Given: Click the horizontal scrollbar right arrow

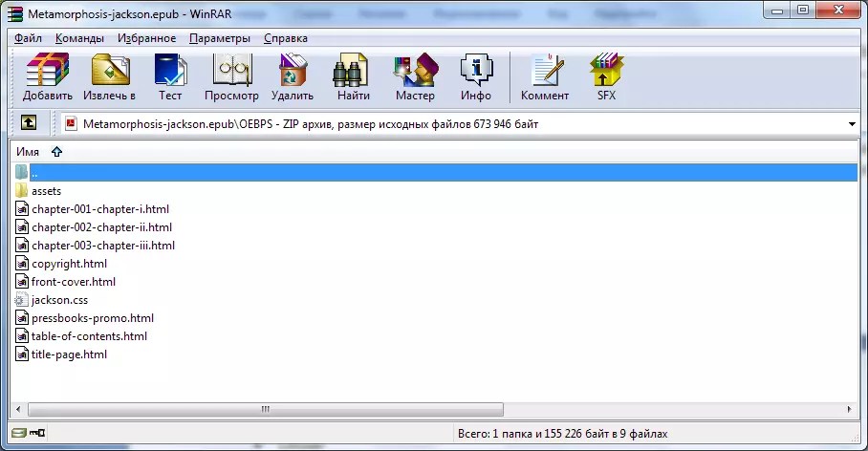Looking at the screenshot, I should [850, 410].
